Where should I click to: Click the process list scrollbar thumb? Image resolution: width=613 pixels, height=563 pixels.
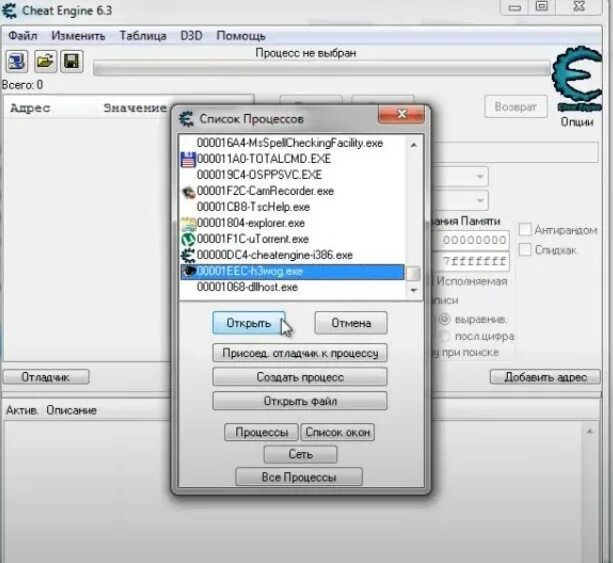[x=414, y=273]
